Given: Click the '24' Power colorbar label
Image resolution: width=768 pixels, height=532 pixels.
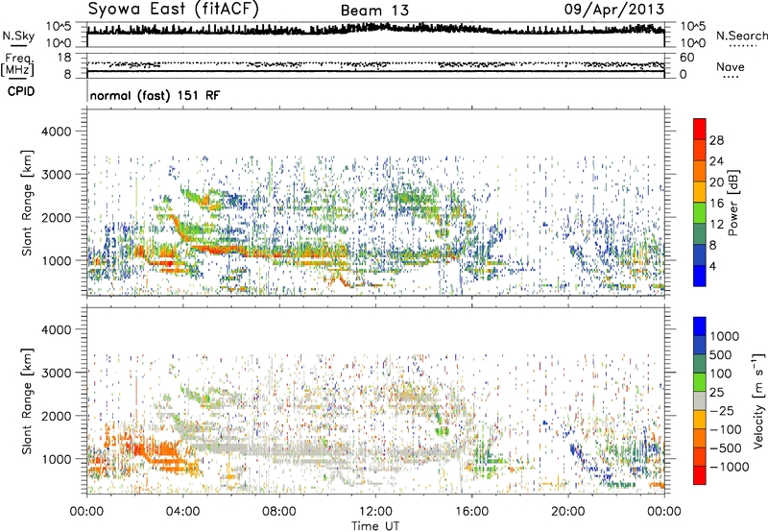Looking at the screenshot, I should click(x=716, y=161).
